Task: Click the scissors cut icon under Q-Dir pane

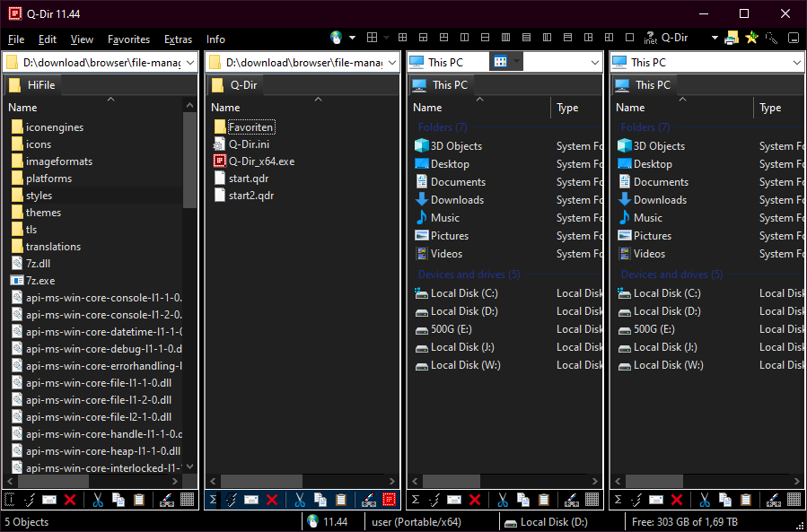Action: (300, 499)
